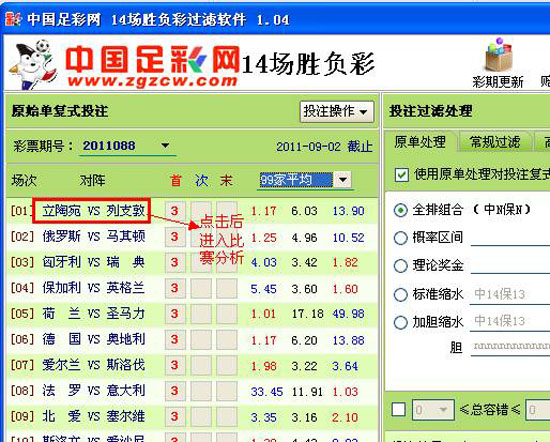Viewport: 550px width, 442px height.
Task: Toggle first pick 3 for match 02
Action: pos(175,237)
